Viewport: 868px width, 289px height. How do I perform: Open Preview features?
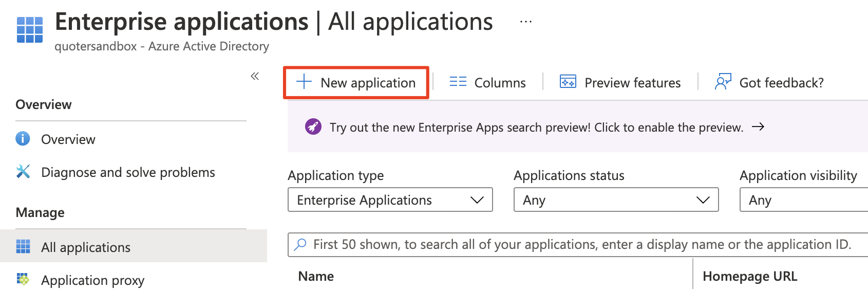tap(620, 82)
